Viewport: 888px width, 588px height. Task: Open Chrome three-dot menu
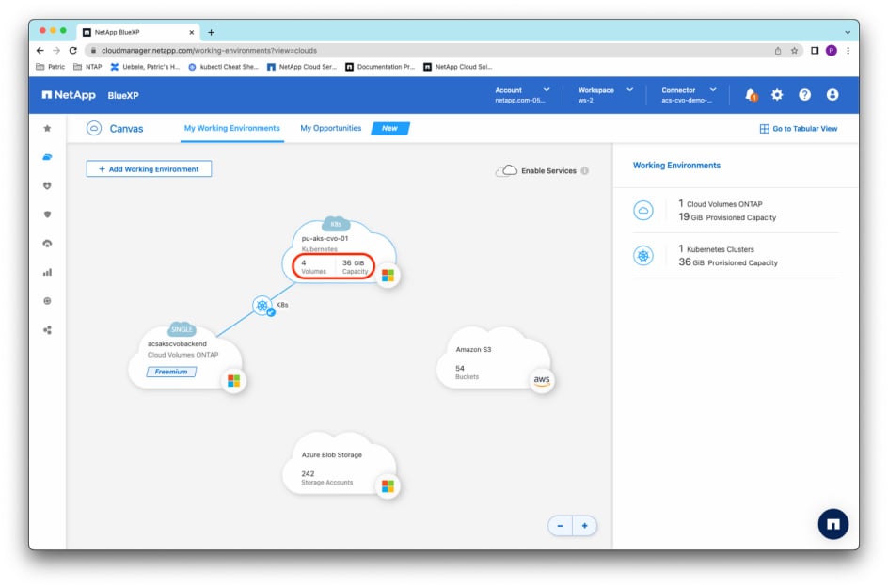(x=848, y=51)
